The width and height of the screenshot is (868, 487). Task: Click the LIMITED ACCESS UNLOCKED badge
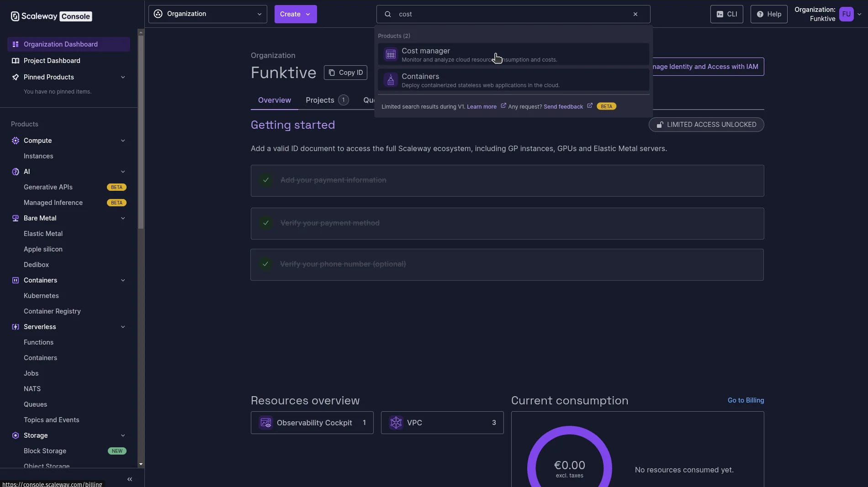[706, 125]
